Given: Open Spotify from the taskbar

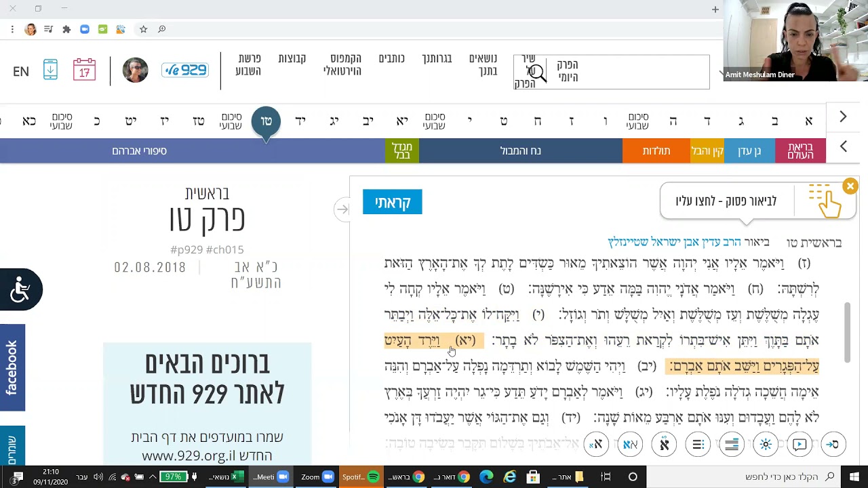Looking at the screenshot, I should (361, 477).
